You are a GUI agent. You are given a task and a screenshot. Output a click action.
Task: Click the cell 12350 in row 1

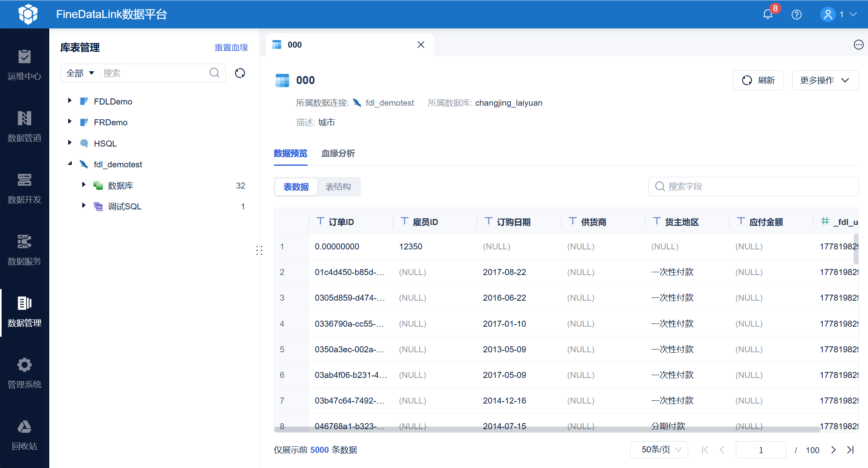[x=411, y=247]
